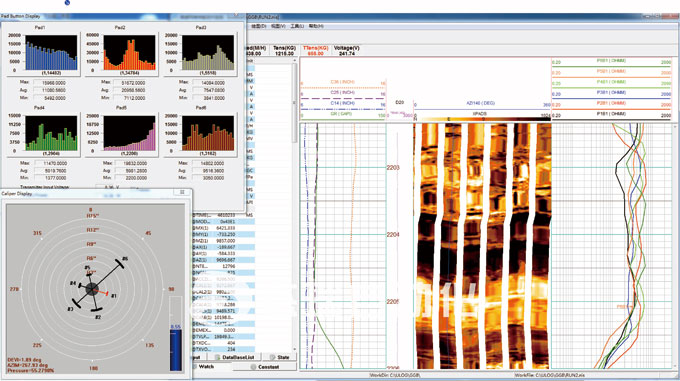Open the 视图(V) menu
The height and width of the screenshot is (381, 680).
(x=278, y=26)
